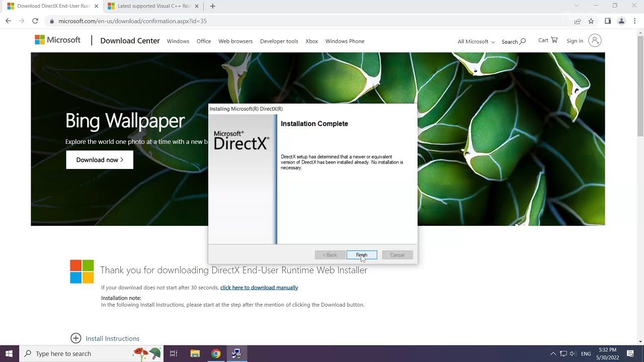Share this page icon in address bar
644x362 pixels.
point(578,21)
